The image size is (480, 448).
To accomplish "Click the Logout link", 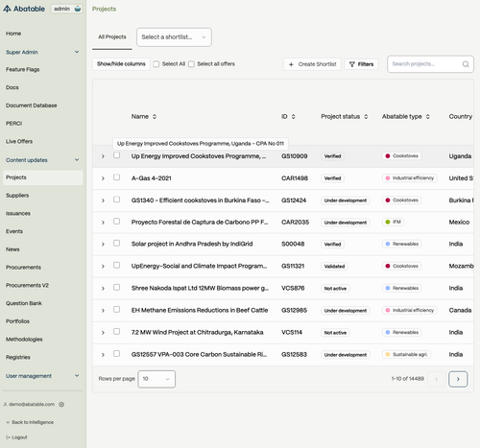I will [x=16, y=437].
